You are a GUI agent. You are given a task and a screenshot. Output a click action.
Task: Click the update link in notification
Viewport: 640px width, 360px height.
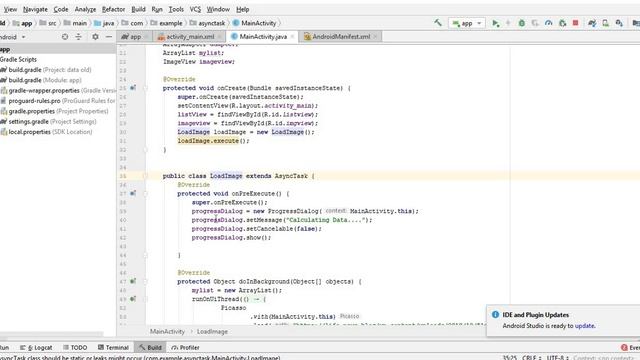click(584, 326)
